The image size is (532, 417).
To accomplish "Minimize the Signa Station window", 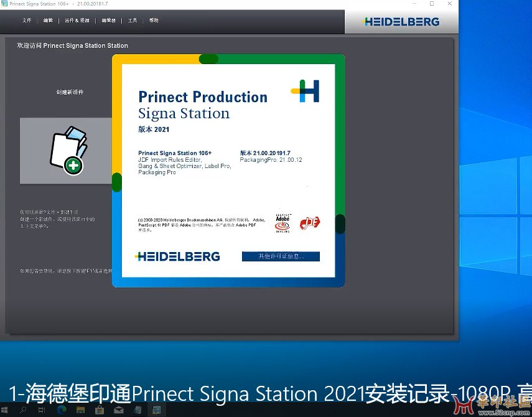I will [414, 4].
